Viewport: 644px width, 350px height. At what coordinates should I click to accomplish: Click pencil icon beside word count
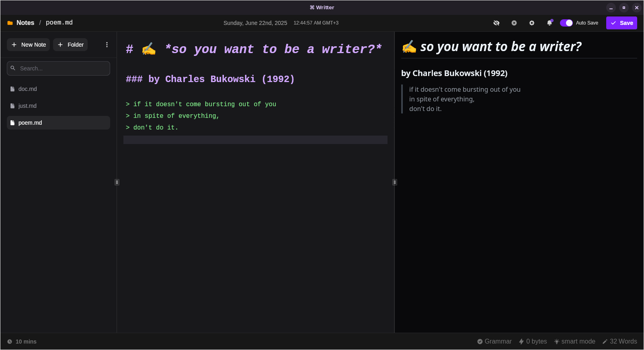pyautogui.click(x=605, y=342)
